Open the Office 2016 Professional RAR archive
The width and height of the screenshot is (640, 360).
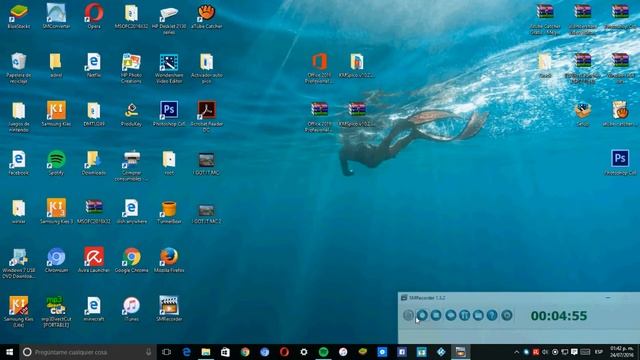(x=319, y=117)
